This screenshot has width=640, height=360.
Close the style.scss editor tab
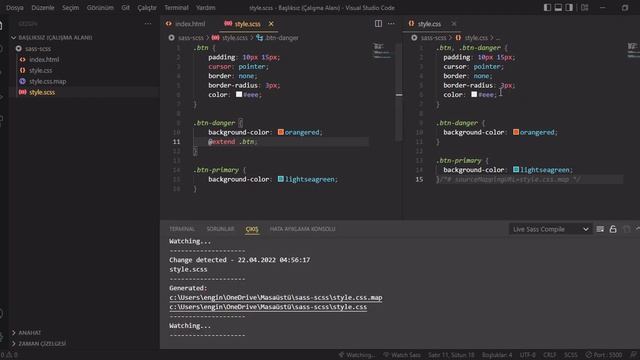tap(271, 24)
